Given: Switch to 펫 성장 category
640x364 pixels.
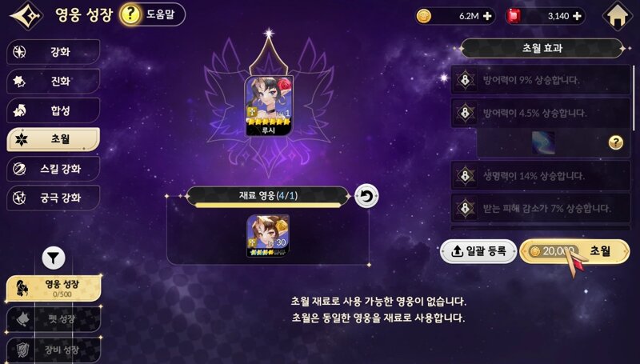Looking at the screenshot, I should pos(54,319).
